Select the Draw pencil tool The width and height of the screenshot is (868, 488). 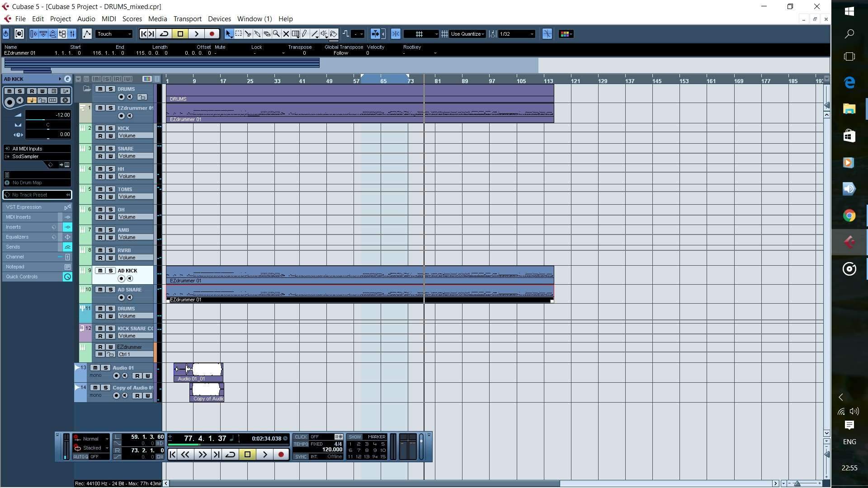click(x=304, y=34)
